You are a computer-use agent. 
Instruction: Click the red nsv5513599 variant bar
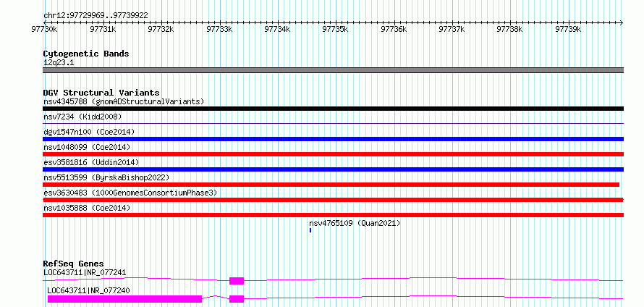(331, 185)
